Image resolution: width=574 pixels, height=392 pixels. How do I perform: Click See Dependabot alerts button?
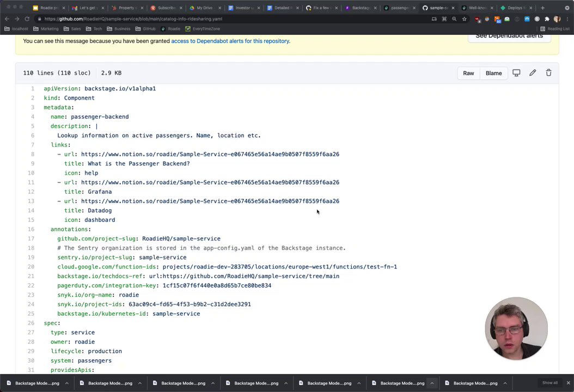(509, 36)
